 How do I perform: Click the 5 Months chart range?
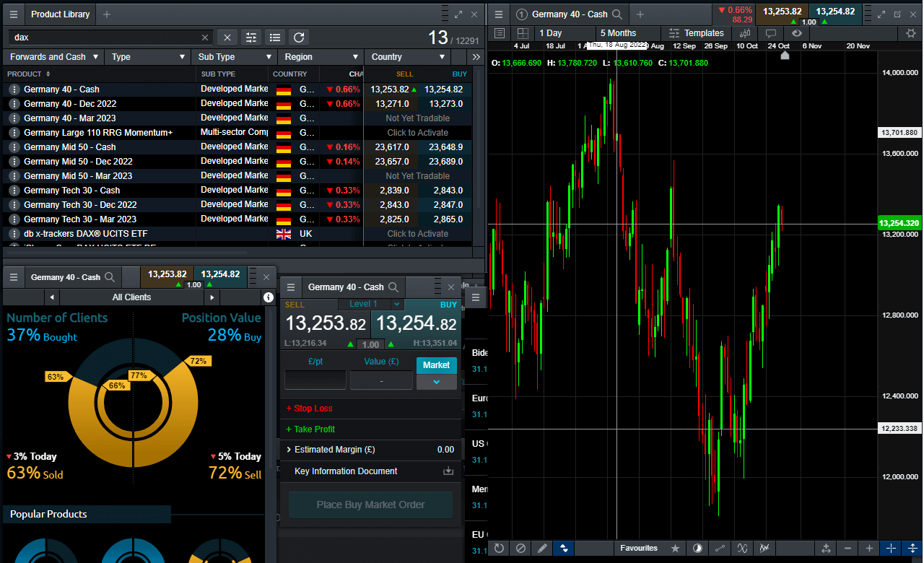click(618, 33)
